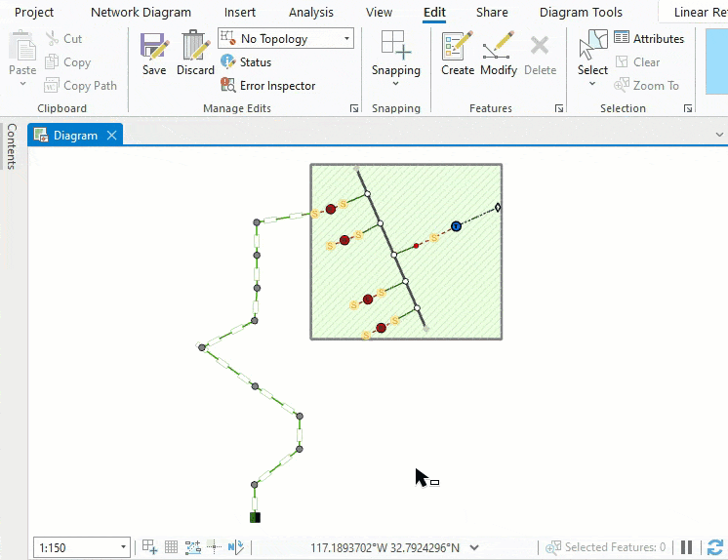728x560 pixels.
Task: Switch to the Diagram Tools tab
Action: 581,12
